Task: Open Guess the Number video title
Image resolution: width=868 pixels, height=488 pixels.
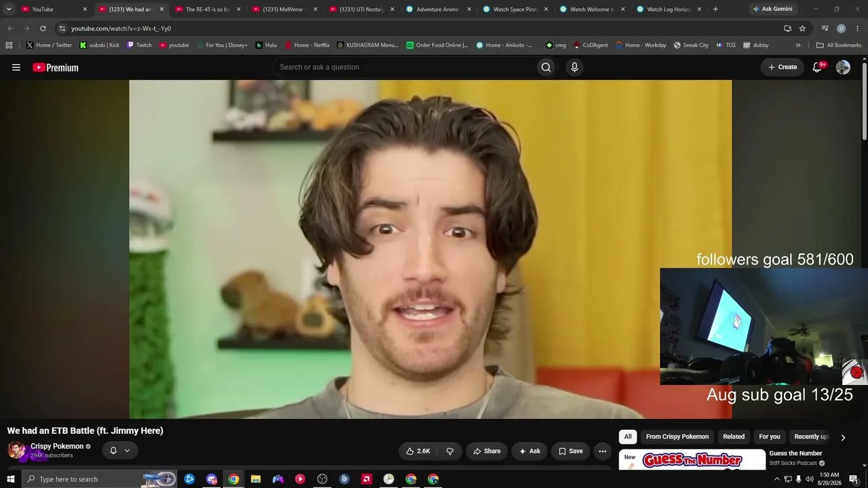Action: [795, 453]
